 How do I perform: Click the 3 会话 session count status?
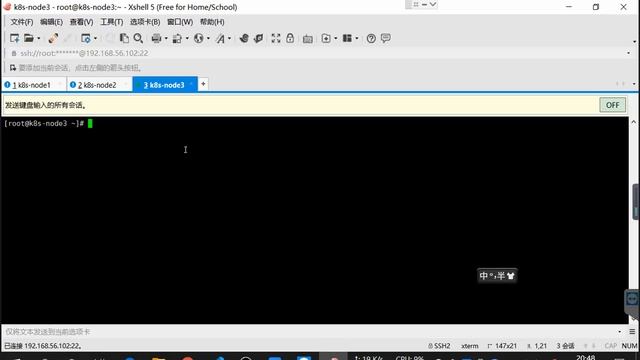pyautogui.click(x=565, y=346)
